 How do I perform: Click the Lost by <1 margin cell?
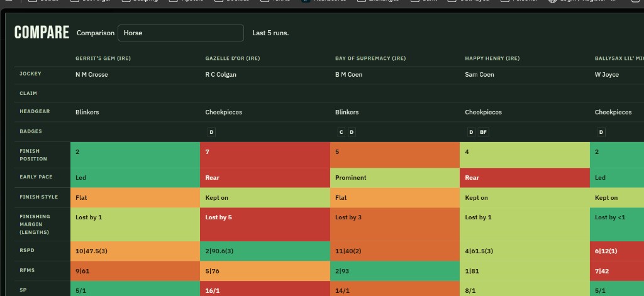(x=616, y=224)
